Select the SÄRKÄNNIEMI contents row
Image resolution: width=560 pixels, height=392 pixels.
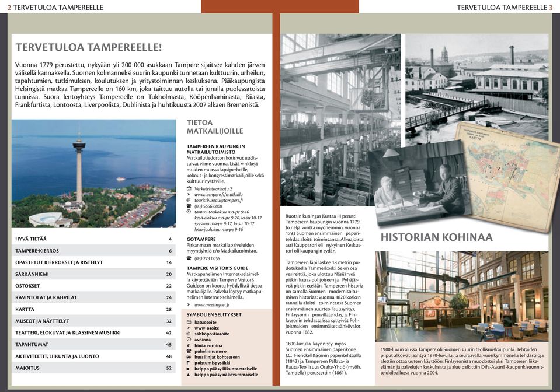click(x=93, y=274)
